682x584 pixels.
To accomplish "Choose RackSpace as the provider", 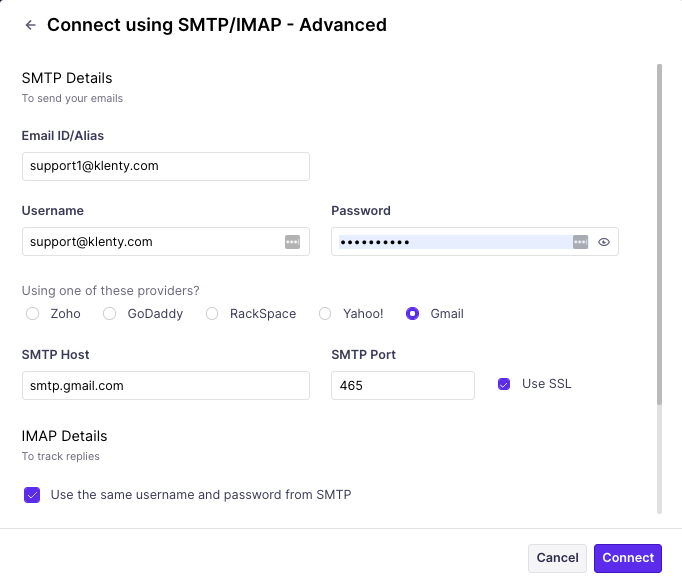I will tap(212, 314).
